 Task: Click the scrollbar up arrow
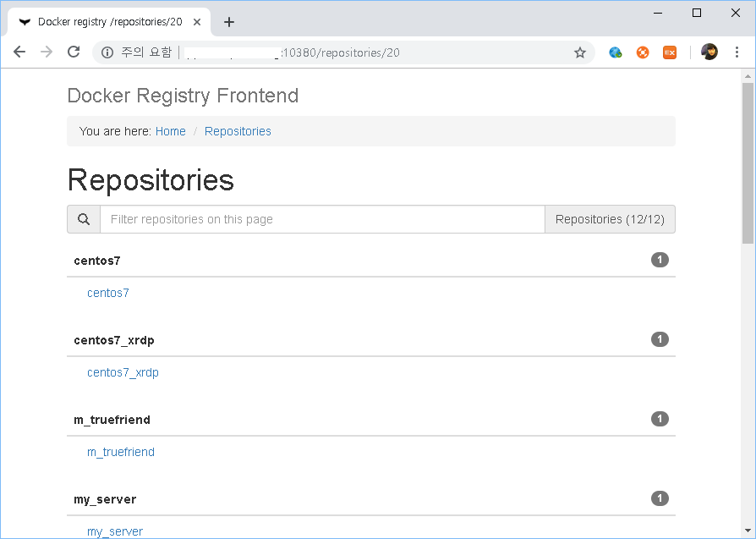click(x=748, y=76)
